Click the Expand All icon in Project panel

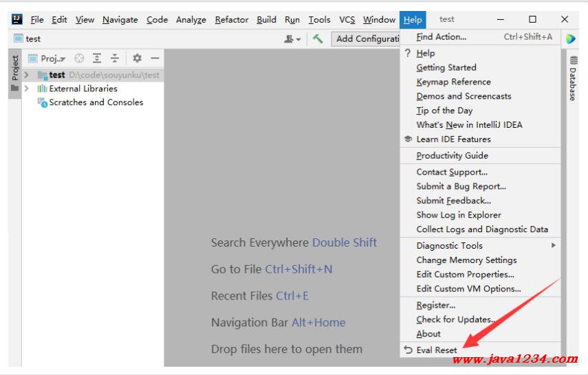pyautogui.click(x=97, y=59)
